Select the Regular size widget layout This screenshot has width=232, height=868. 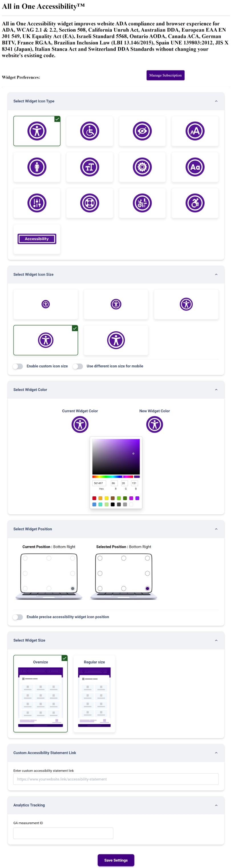click(94, 693)
